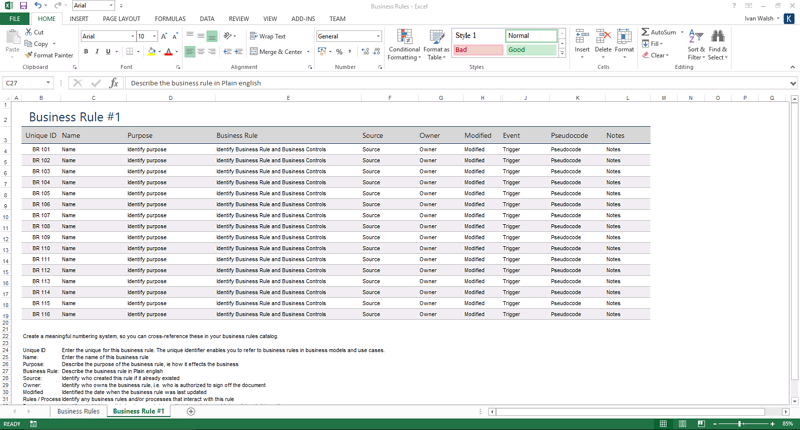Image resolution: width=800 pixels, height=430 pixels.
Task: Click the Ivan Walsh account name
Action: pyautogui.click(x=759, y=18)
